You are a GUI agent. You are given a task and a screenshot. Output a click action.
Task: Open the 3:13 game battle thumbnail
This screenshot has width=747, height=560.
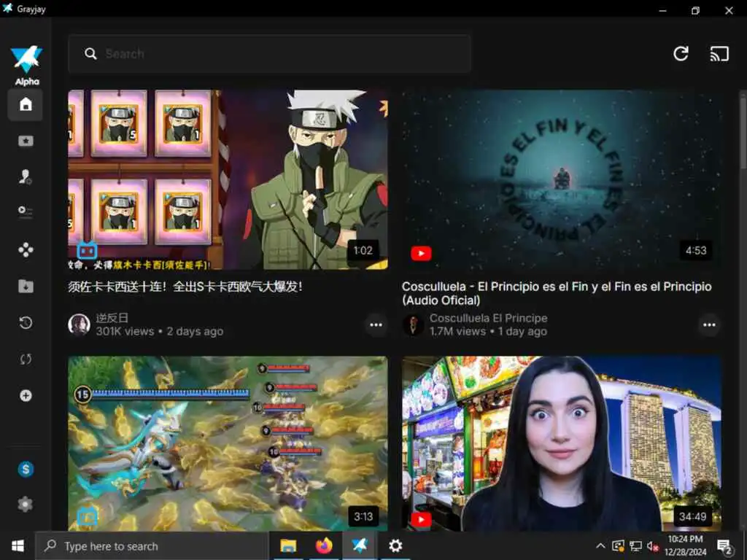tap(228, 443)
